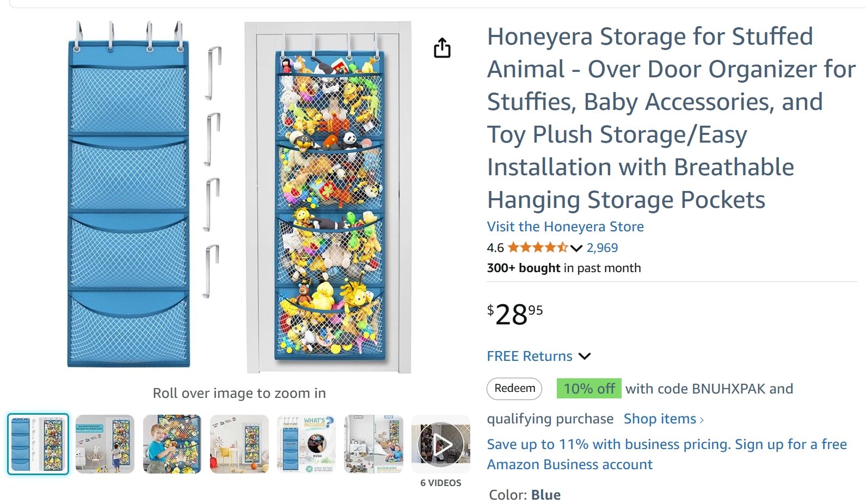Click the 6 VIDEOS label
This screenshot has width=866, height=504.
pyautogui.click(x=440, y=483)
